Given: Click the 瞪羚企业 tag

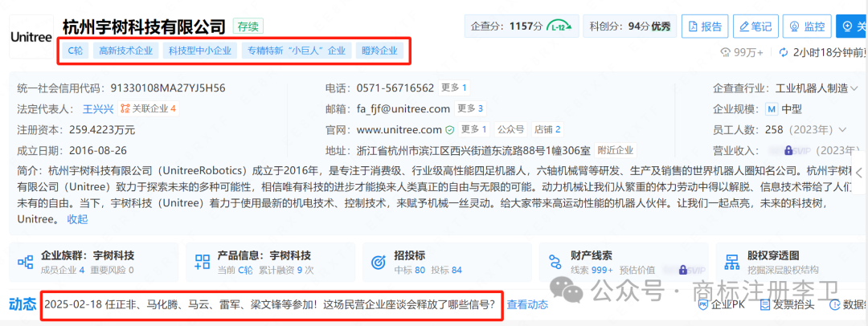Looking at the screenshot, I should click(x=379, y=51).
